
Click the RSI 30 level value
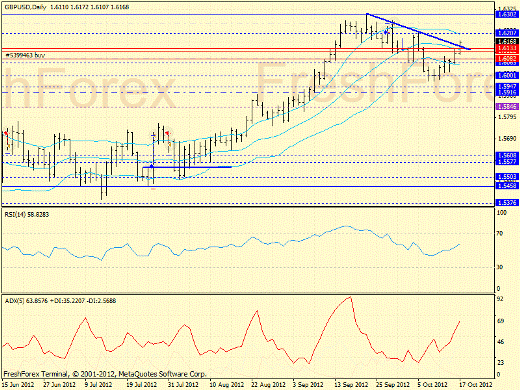500,267
